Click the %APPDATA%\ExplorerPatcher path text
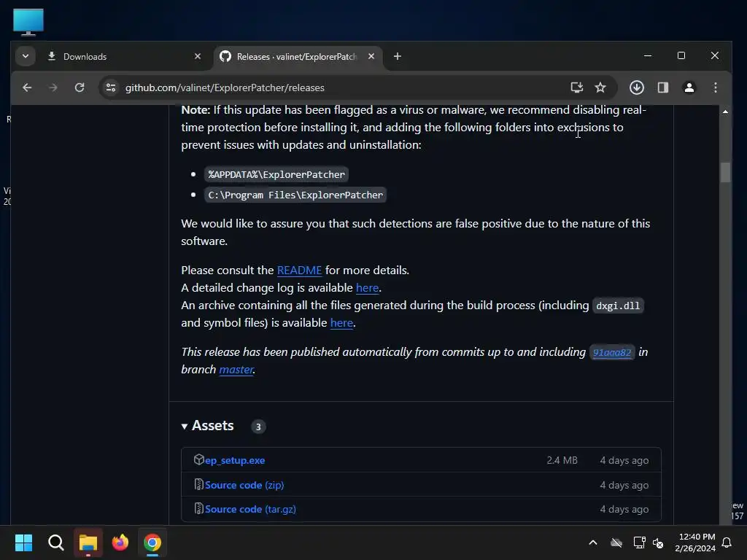The image size is (747, 560). (x=276, y=174)
